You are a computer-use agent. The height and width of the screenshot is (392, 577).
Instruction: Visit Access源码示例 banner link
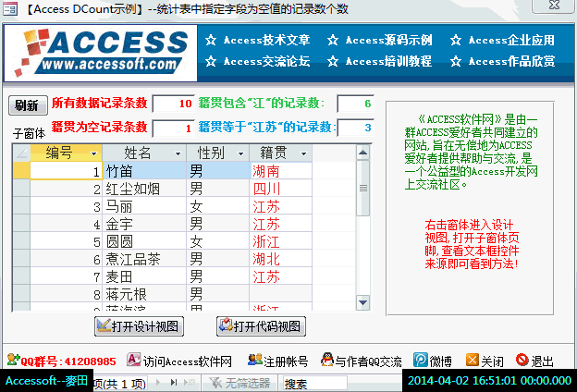click(389, 40)
